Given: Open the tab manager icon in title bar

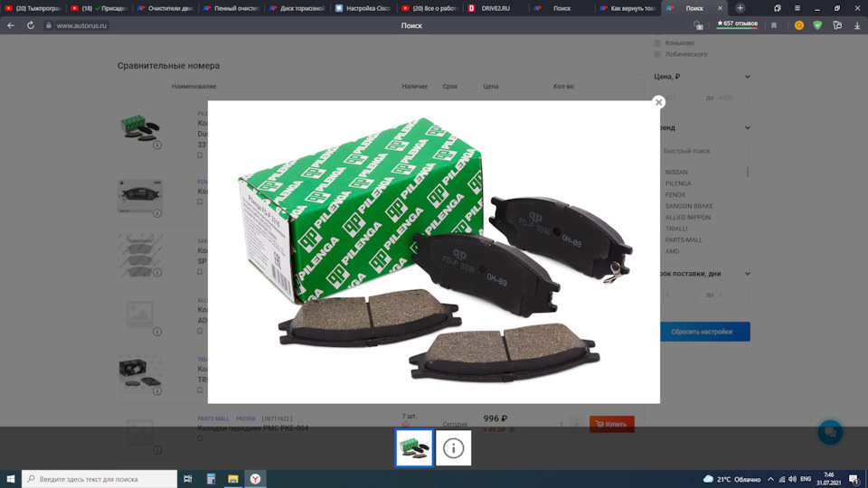Looking at the screenshot, I should point(778,8).
